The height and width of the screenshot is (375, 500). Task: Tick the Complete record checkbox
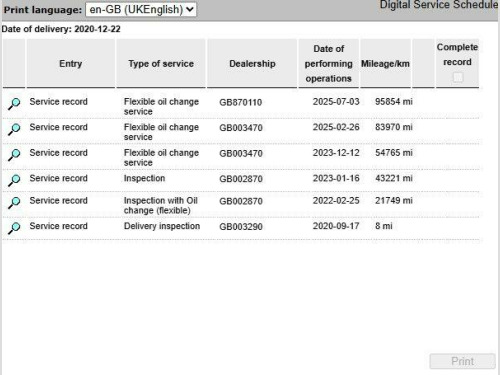tap(458, 78)
